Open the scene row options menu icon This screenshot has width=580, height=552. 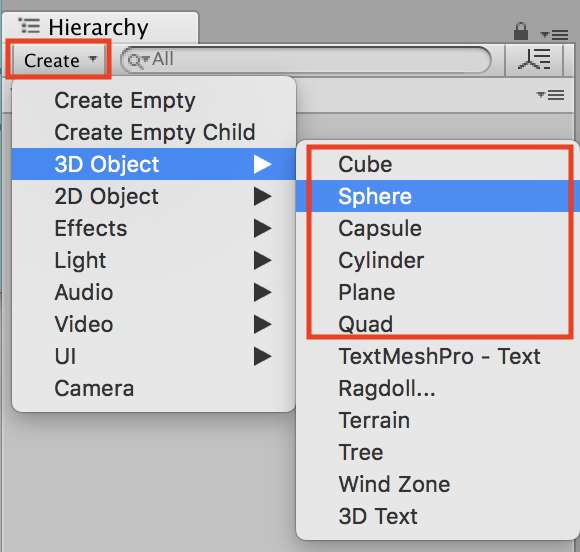(x=550, y=95)
